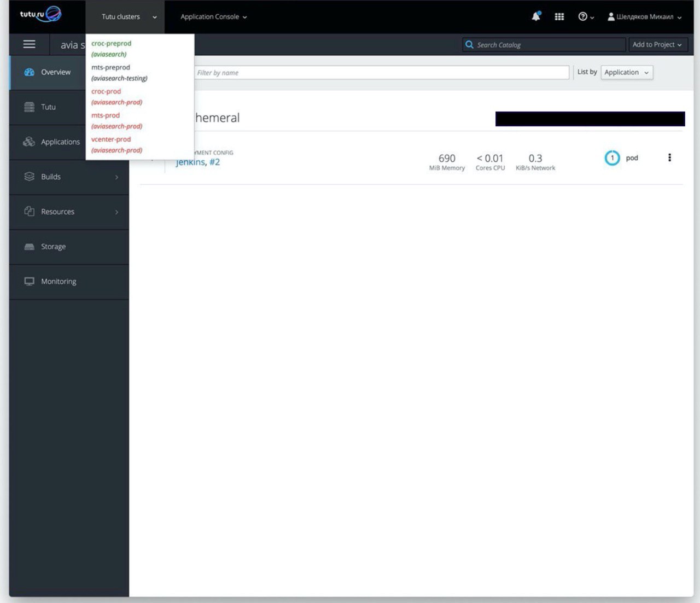Image resolution: width=700 pixels, height=603 pixels.
Task: Open the user account menu Шелдяков Михаил
Action: pyautogui.click(x=645, y=17)
